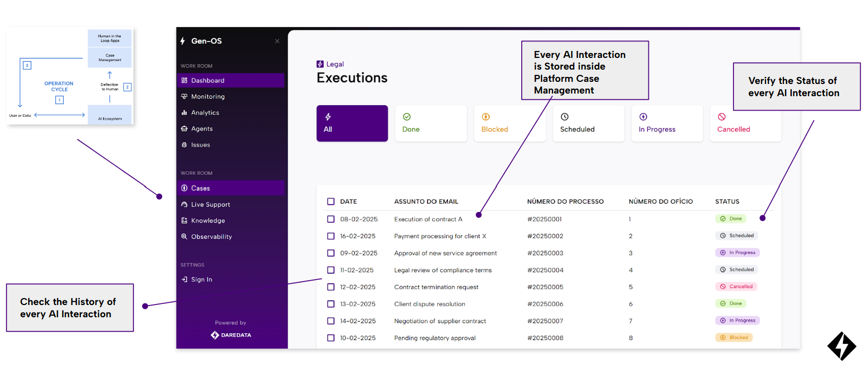Click the Dashboard grid icon in the sidebar
868x372 pixels.
click(x=185, y=80)
